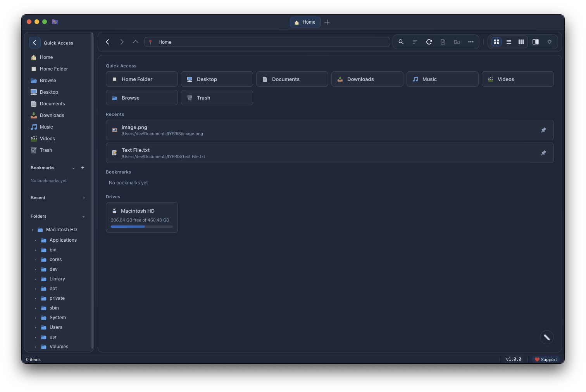586x392 pixels.
Task: Open Trash in the sidebar
Action: pos(58,150)
